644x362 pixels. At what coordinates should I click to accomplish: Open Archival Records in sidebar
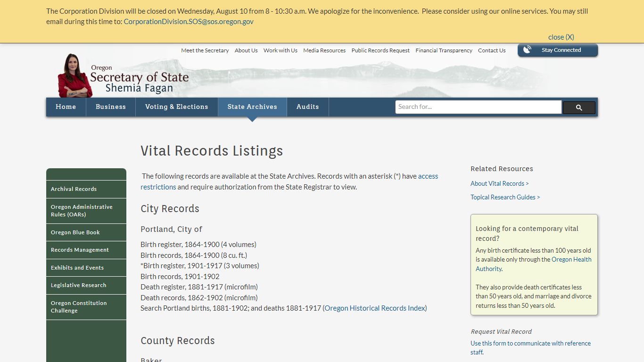point(86,189)
